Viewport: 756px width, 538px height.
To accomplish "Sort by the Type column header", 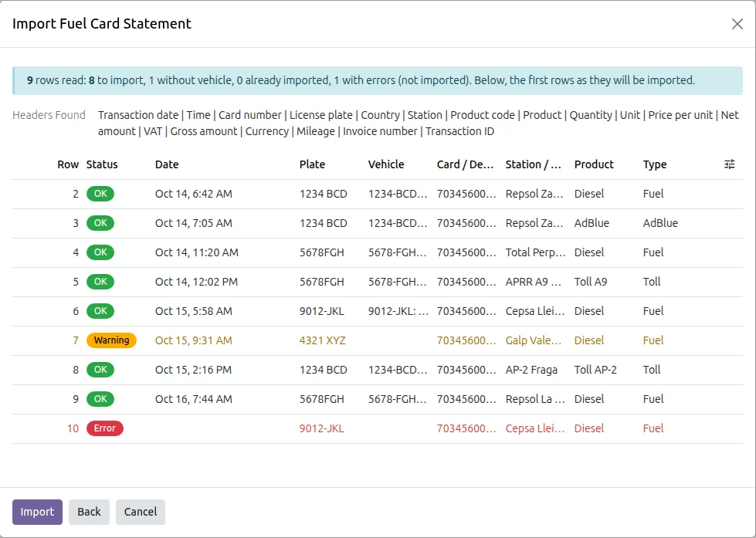I will pos(654,164).
